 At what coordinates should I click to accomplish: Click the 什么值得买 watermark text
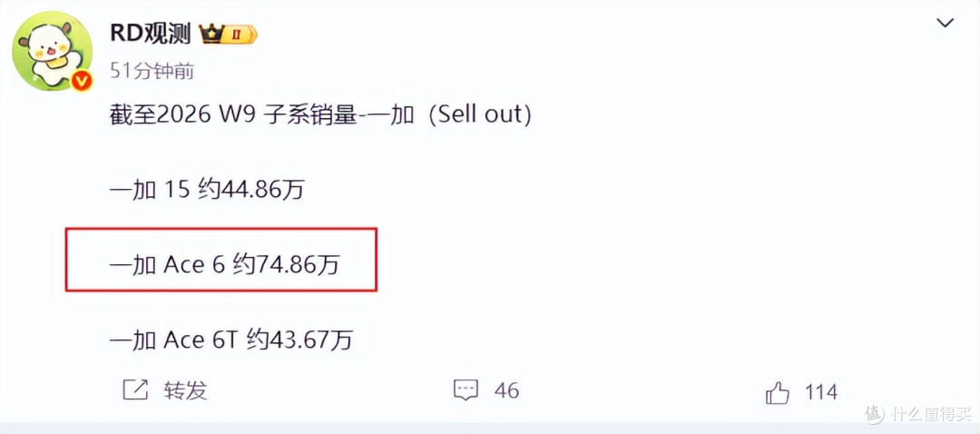click(x=931, y=414)
